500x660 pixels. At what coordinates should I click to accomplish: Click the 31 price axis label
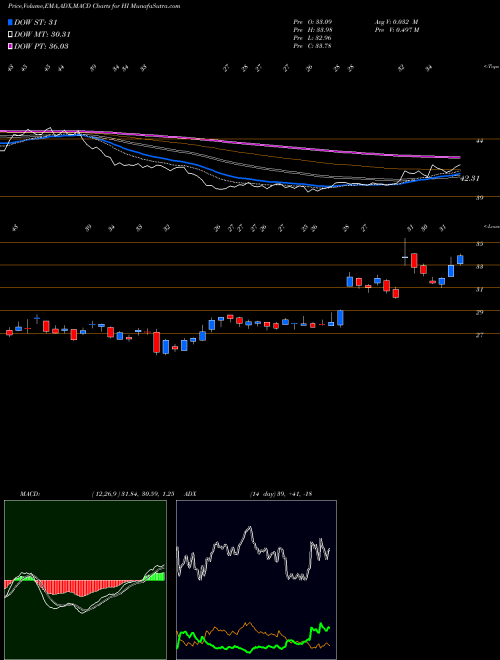coord(479,290)
